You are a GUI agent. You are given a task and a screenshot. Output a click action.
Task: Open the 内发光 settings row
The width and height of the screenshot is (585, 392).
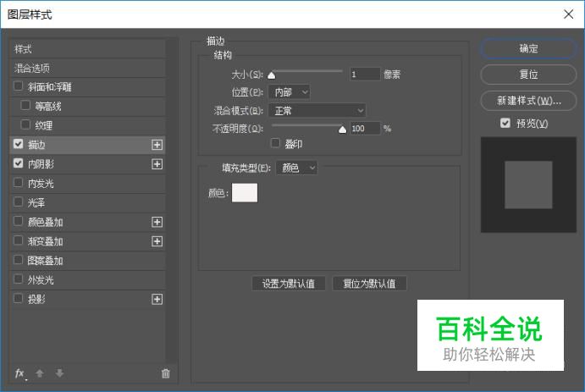tap(87, 184)
